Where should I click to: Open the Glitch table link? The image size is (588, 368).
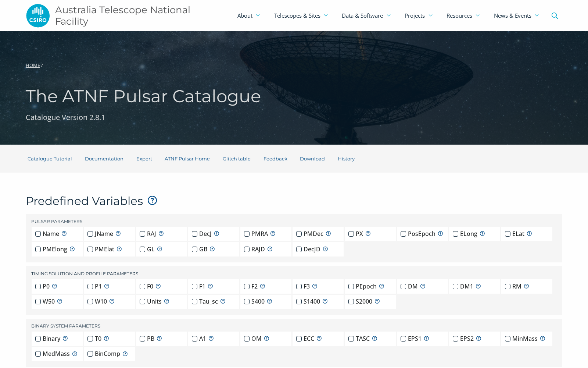coord(237,159)
